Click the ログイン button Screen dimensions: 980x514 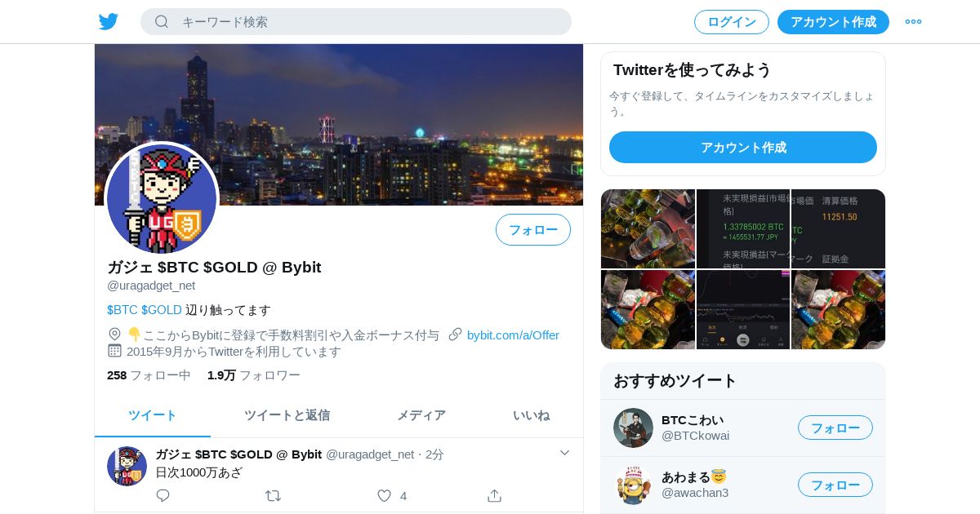[732, 22]
